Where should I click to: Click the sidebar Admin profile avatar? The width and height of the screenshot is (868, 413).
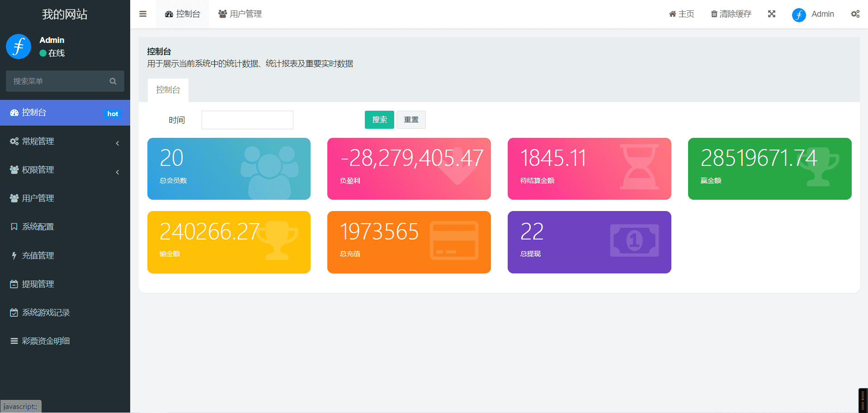point(19,47)
